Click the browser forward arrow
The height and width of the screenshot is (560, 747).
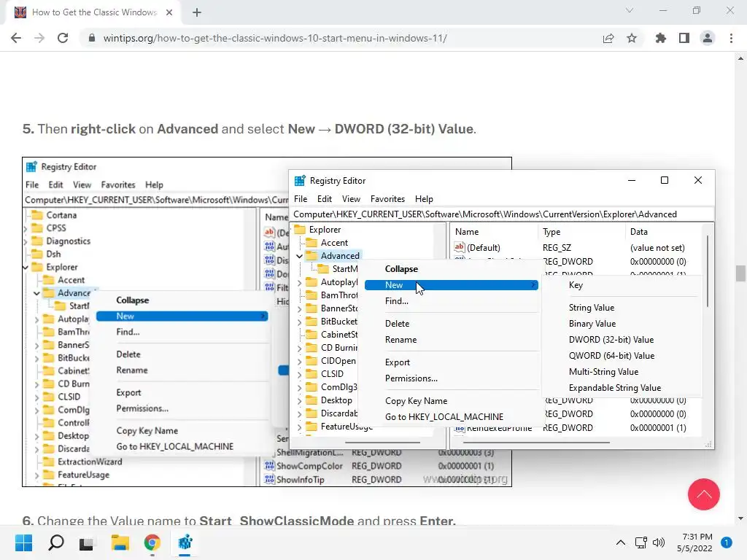39,38
